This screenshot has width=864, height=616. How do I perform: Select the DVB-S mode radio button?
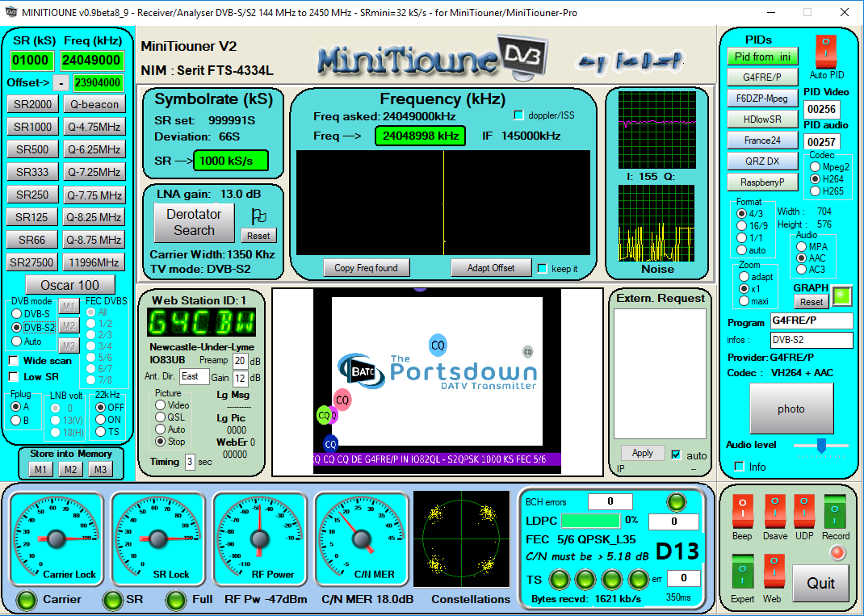point(16,314)
